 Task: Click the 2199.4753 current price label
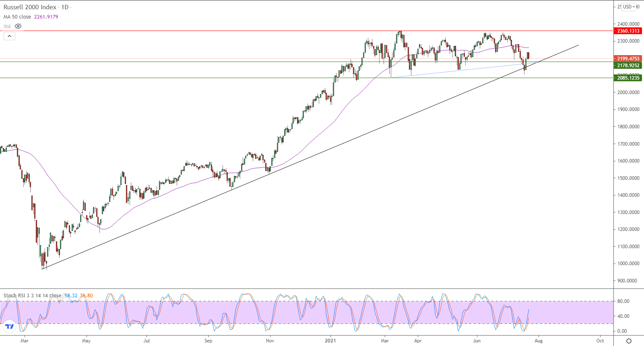628,59
